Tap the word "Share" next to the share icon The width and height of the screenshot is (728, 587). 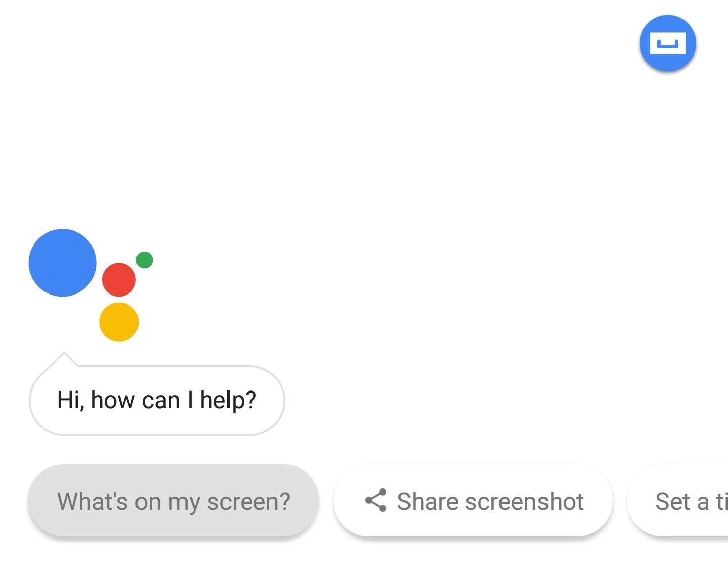(428, 501)
